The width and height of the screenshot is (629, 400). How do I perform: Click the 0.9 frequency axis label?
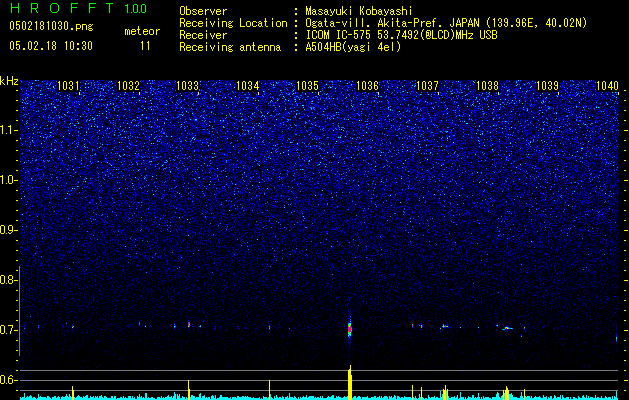click(8, 230)
